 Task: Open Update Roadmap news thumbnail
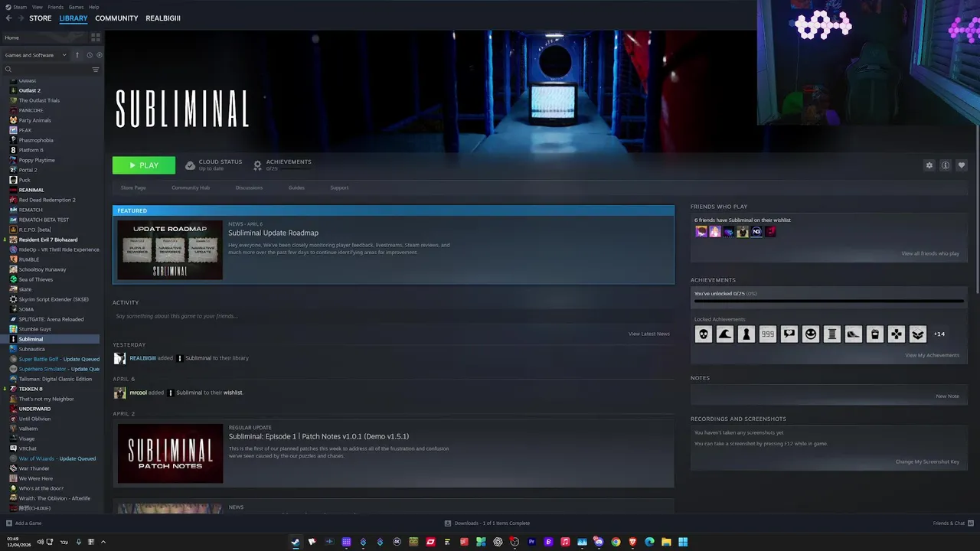[x=170, y=250]
